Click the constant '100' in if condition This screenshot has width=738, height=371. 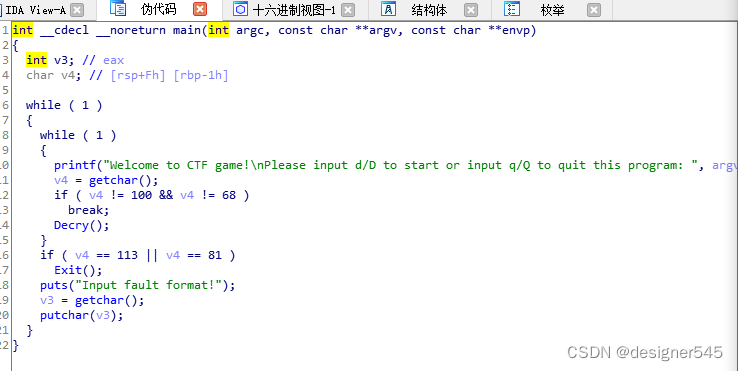click(141, 195)
